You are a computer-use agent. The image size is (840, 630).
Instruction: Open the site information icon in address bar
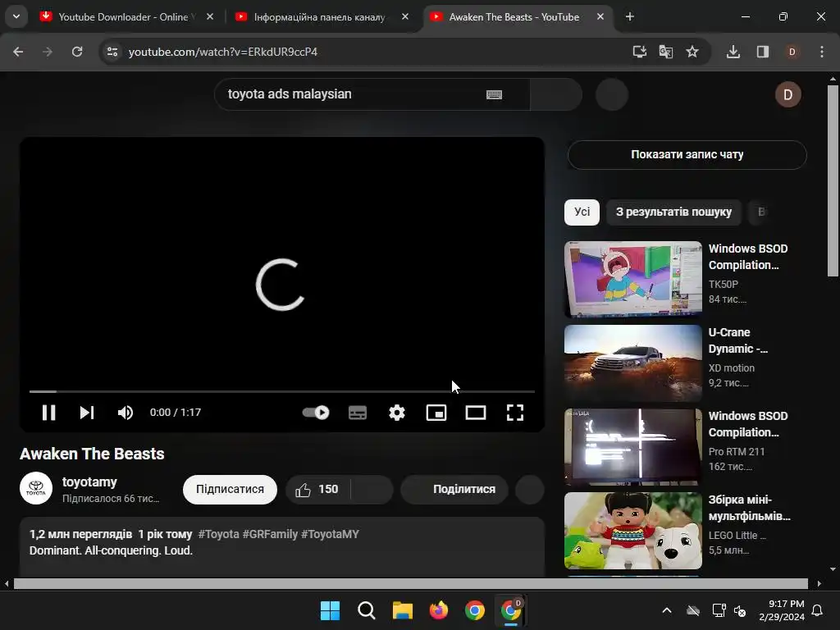pos(112,52)
